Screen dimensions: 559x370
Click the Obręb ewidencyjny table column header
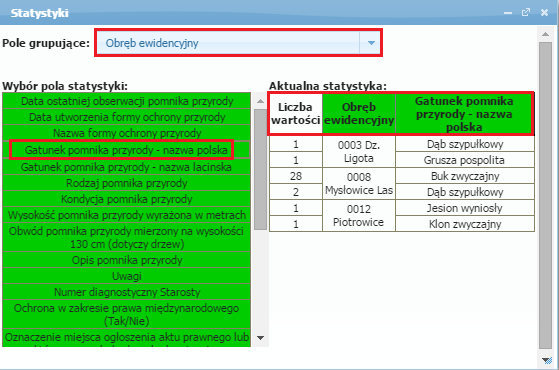coord(359,113)
